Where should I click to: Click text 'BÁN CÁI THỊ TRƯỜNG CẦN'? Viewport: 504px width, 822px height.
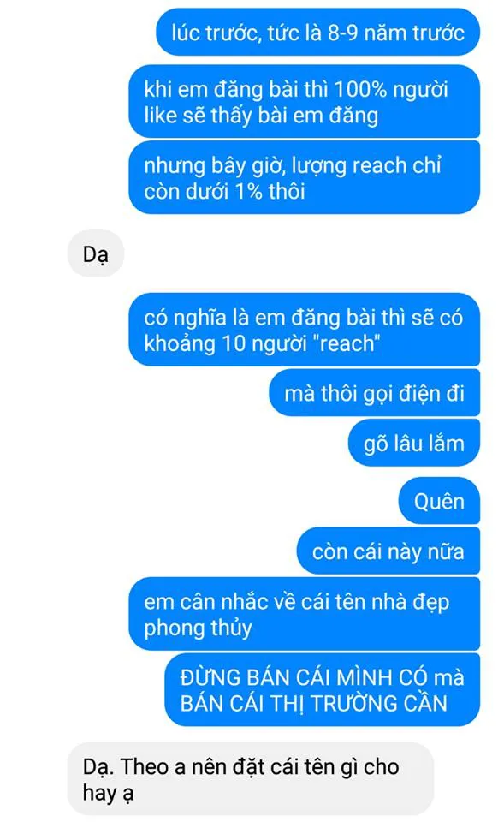[314, 703]
